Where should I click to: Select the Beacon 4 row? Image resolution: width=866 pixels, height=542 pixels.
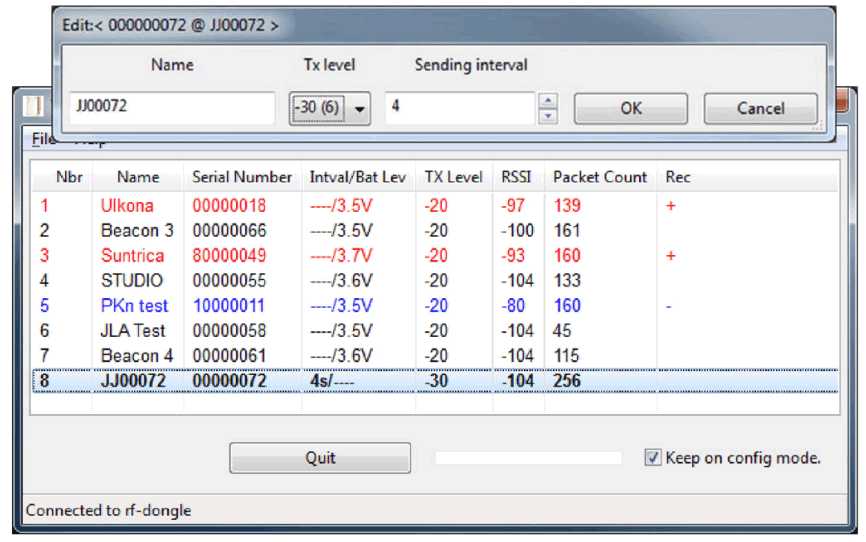435,355
